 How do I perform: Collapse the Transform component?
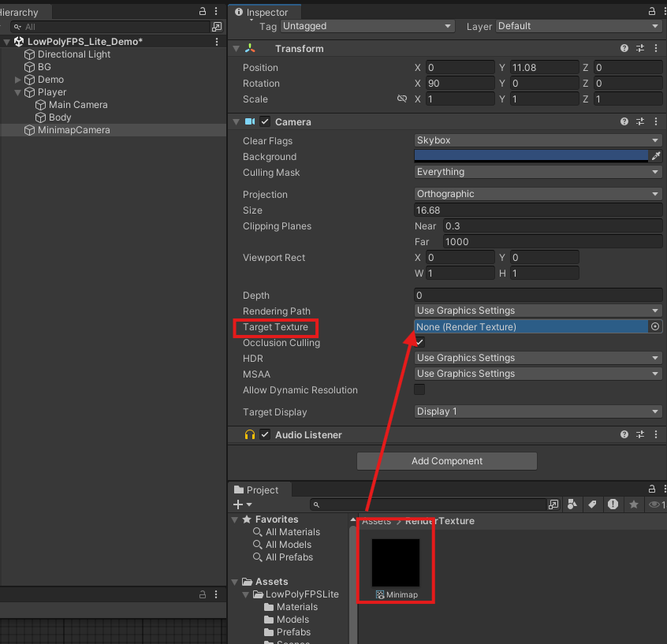236,49
